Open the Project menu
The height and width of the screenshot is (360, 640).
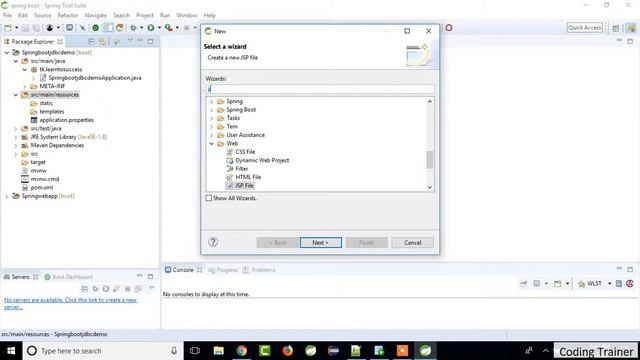point(144,15)
